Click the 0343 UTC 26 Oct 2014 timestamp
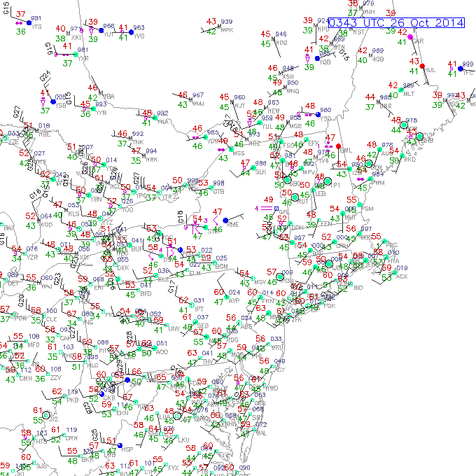 (x=396, y=23)
